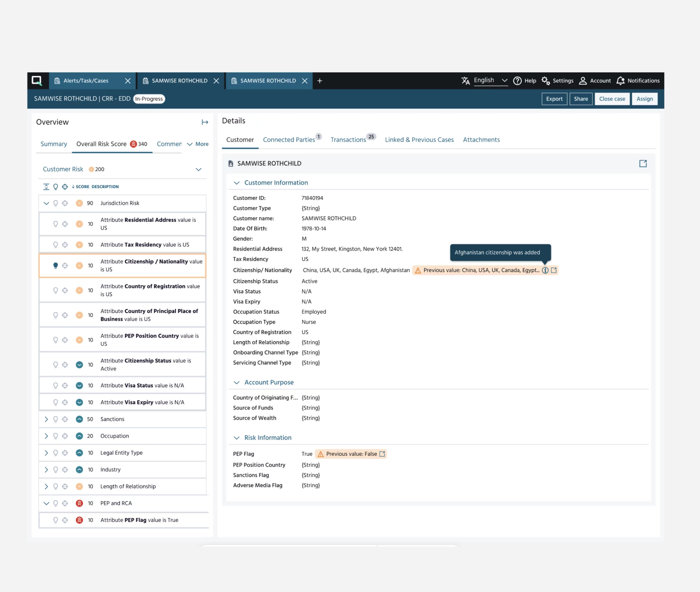This screenshot has width=700, height=592.
Task: Expand the Sanctions risk row
Action: pos(46,419)
